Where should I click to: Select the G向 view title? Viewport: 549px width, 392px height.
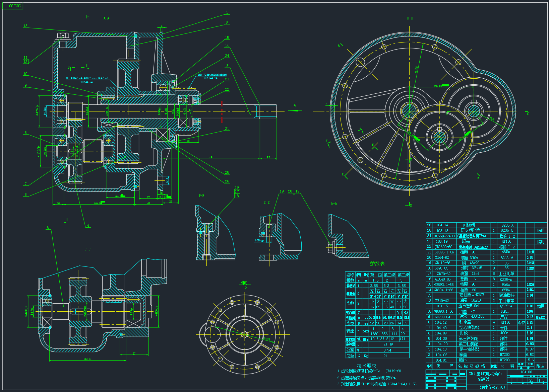244,283
